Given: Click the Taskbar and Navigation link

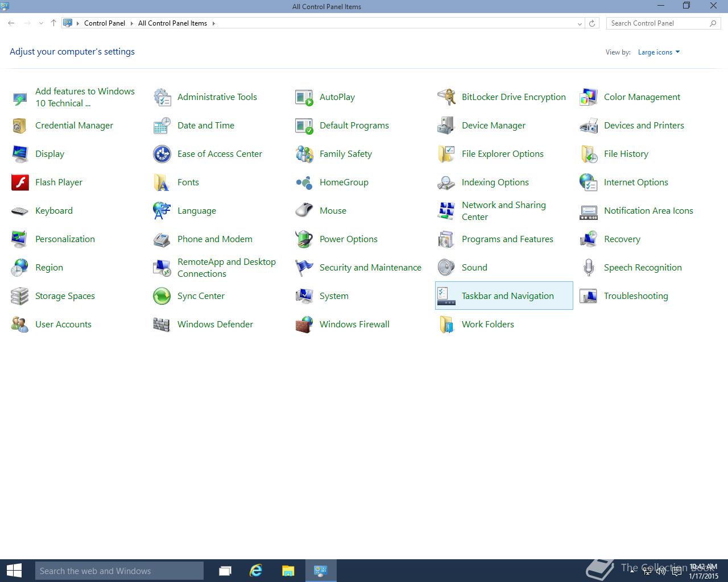Looking at the screenshot, I should point(508,296).
